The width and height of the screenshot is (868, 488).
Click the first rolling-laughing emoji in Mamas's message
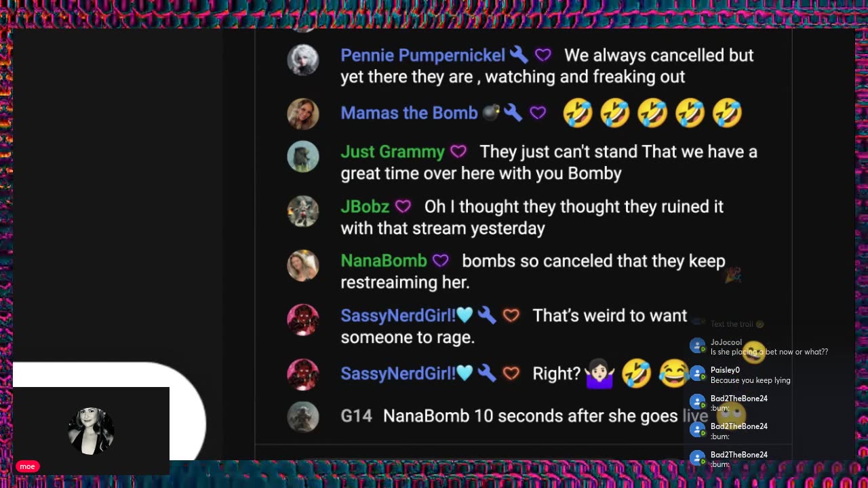coord(578,113)
